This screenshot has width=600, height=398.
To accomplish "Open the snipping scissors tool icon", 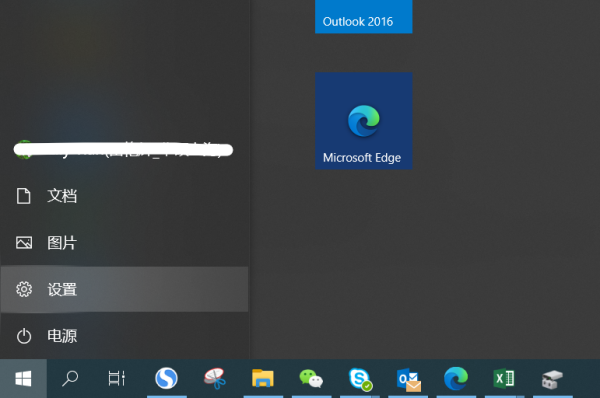I will coord(215,378).
